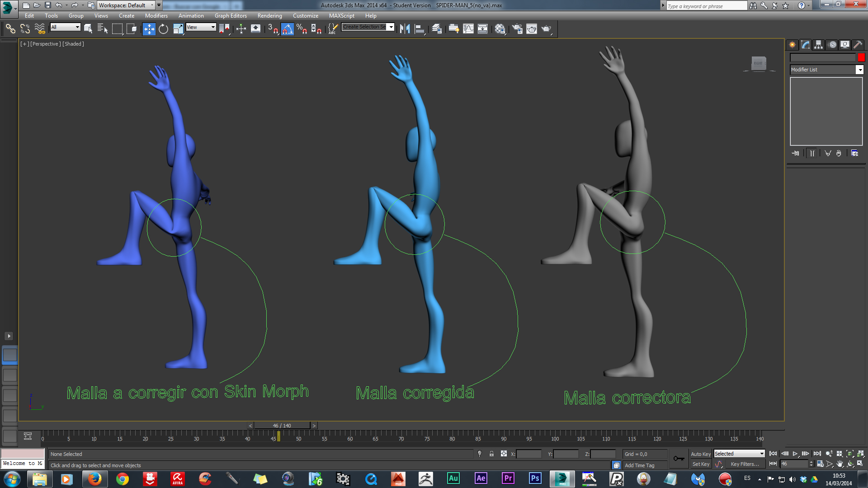The height and width of the screenshot is (488, 868).
Task: Select the Select and Move tool
Action: point(149,29)
